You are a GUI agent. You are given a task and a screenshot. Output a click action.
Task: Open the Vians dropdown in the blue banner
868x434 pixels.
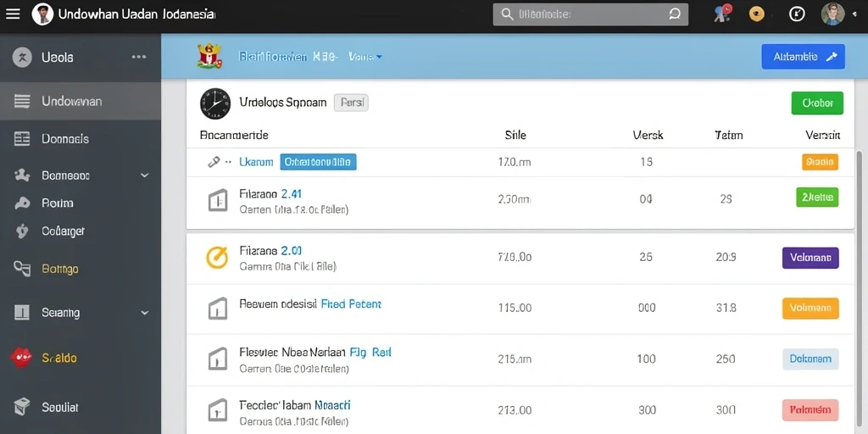365,57
